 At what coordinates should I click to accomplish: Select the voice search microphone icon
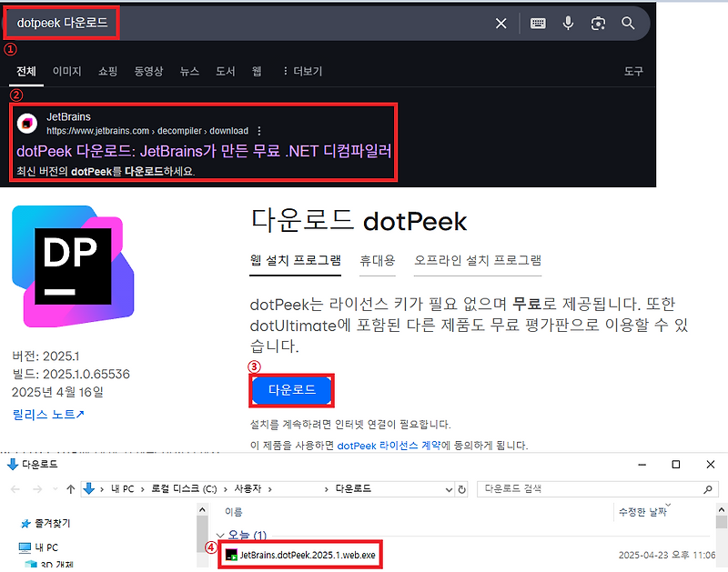[568, 24]
